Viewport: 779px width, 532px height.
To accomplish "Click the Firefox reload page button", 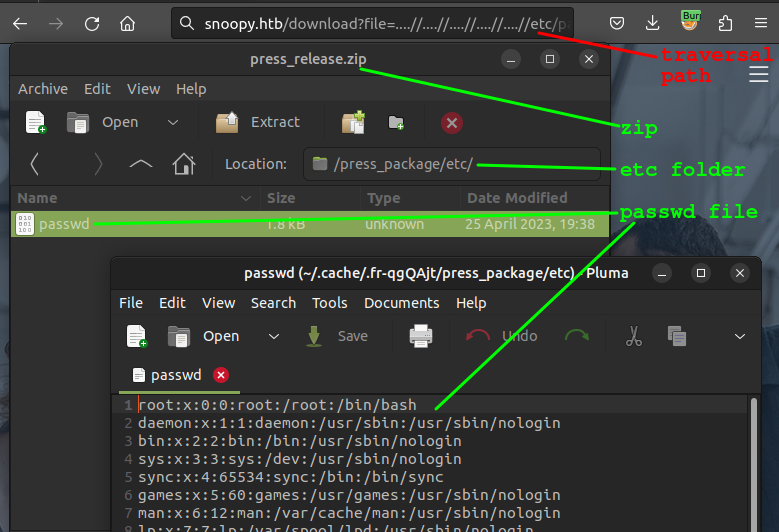I will [x=92, y=23].
